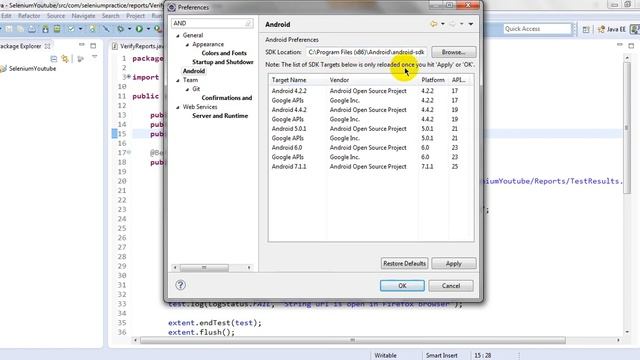Open the Debug configurations dropdown arrow
Image resolution: width=640 pixels, height=360 pixels.
(x=129, y=29)
